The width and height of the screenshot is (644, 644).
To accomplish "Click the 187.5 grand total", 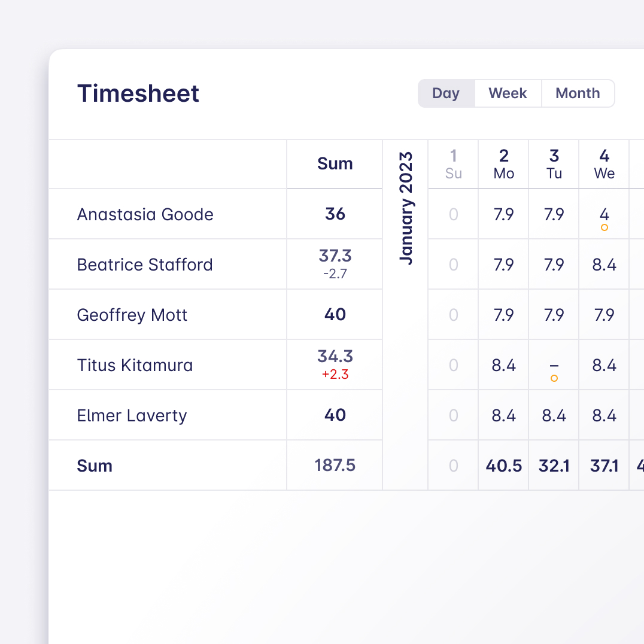I will pyautogui.click(x=335, y=466).
